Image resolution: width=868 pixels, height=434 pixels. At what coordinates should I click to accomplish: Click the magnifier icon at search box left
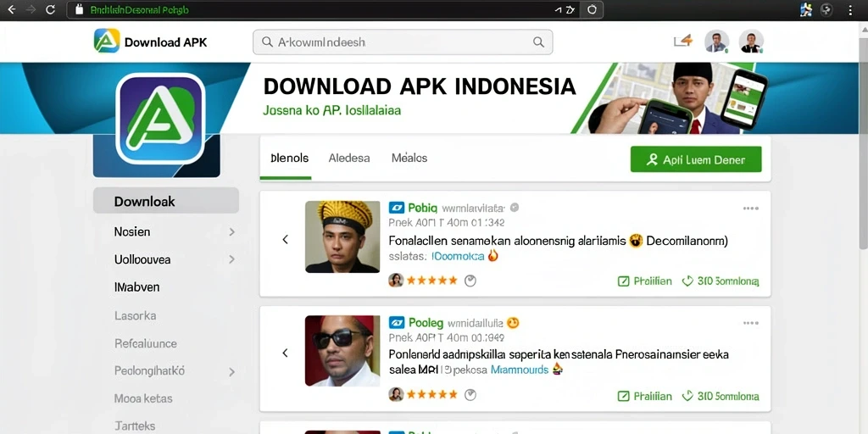coord(267,42)
